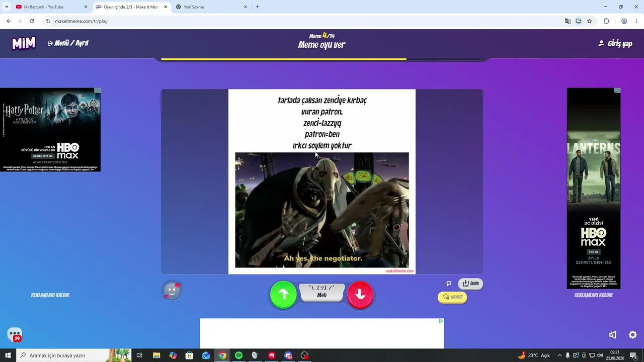644x362 pixels.
Task: Upvote the meme with the green arrow
Action: click(283, 294)
